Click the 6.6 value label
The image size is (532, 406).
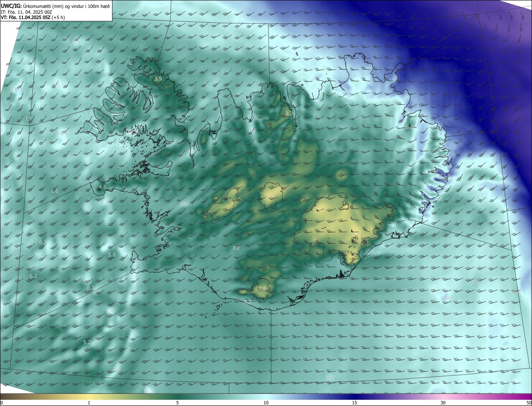(54, 191)
